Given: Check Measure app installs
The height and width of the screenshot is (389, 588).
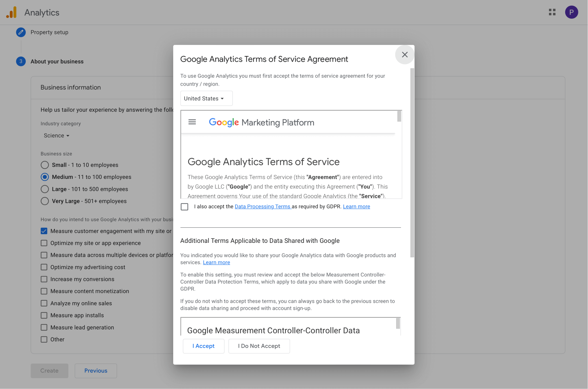Looking at the screenshot, I should (44, 315).
